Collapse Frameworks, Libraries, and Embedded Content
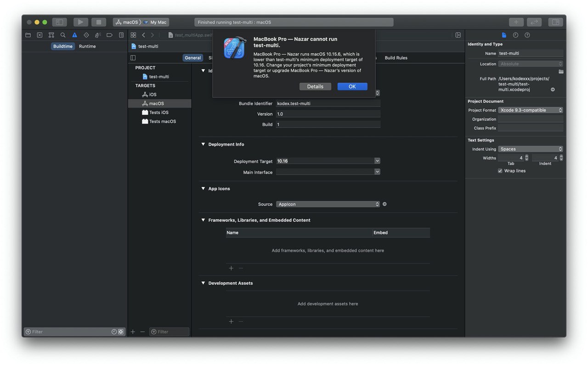588x366 pixels. (x=203, y=220)
